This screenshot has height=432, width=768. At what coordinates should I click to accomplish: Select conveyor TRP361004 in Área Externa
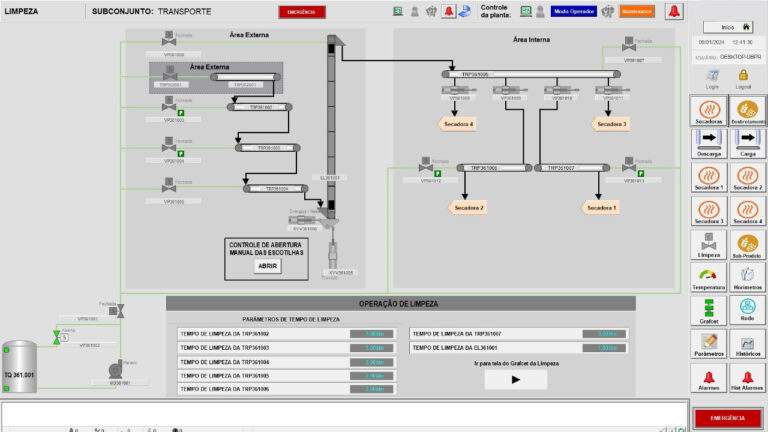(x=276, y=189)
